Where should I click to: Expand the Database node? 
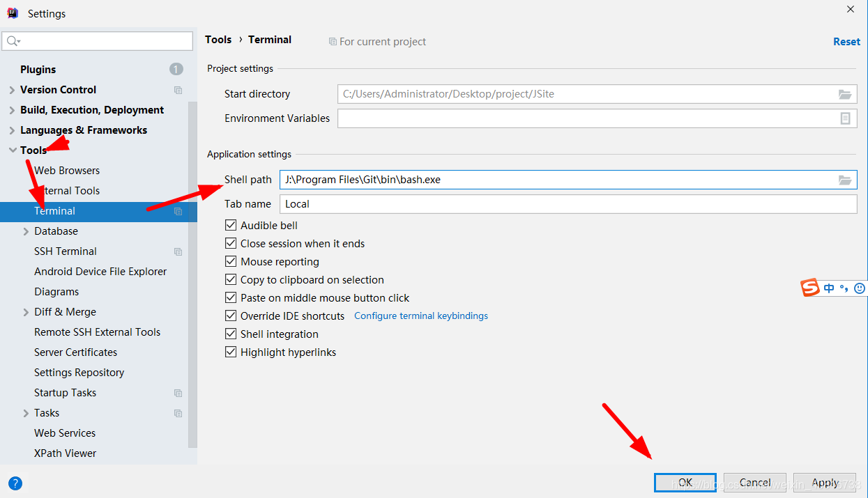tap(26, 231)
